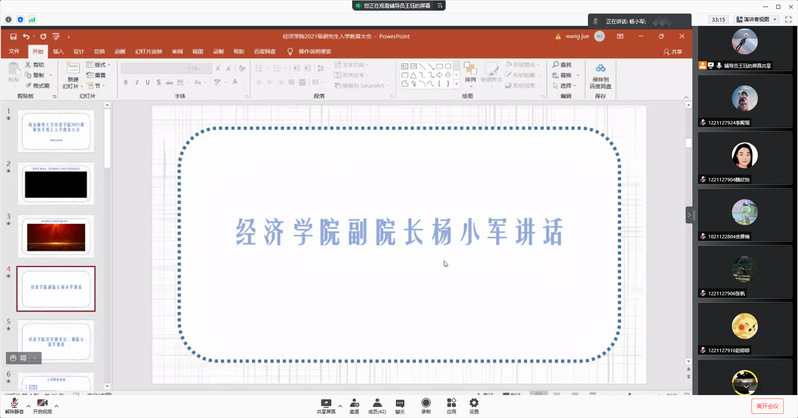Enter full screen using the top-right icon

(x=788, y=19)
